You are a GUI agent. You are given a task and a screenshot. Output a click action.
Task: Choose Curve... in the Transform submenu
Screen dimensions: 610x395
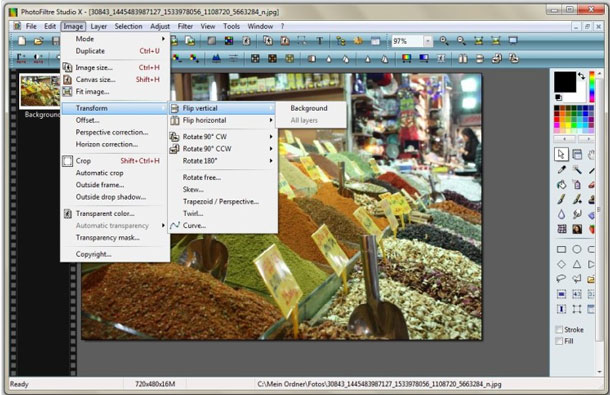[x=222, y=225]
